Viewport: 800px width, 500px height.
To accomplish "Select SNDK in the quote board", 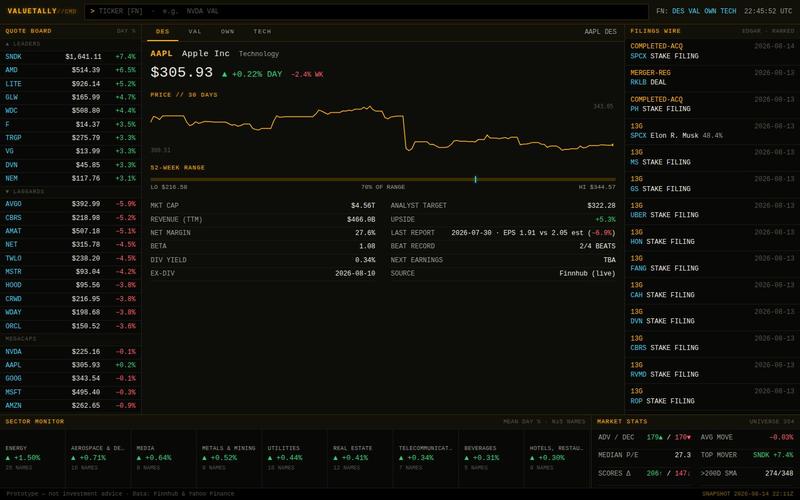I will point(71,57).
